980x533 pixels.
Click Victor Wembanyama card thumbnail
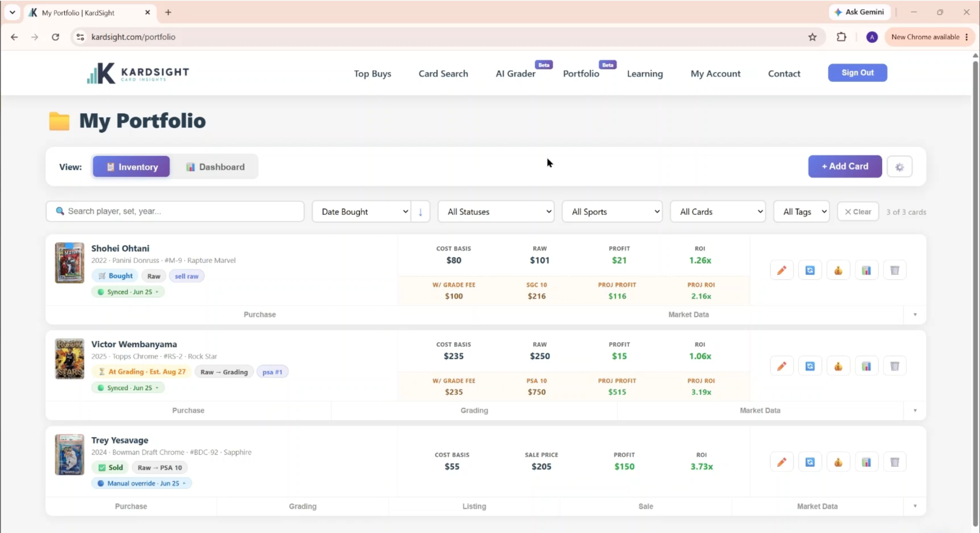(69, 359)
